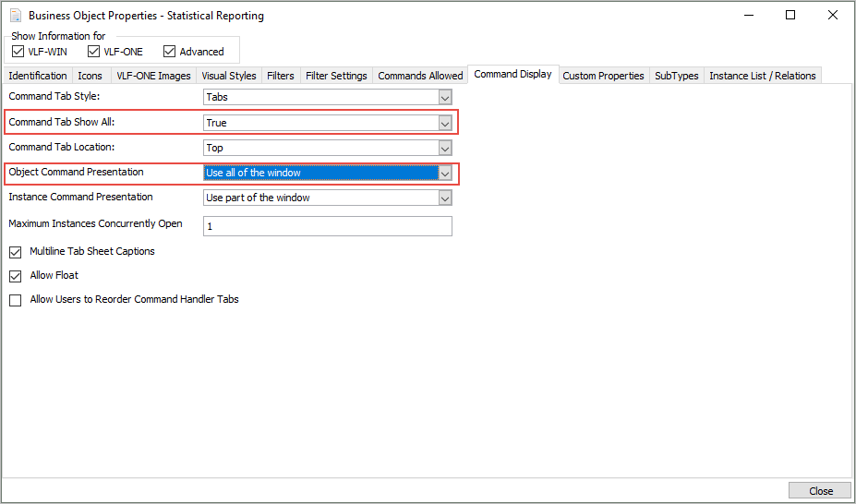The image size is (856, 504).
Task: Select the Visual Styles tab
Action: pyautogui.click(x=229, y=76)
